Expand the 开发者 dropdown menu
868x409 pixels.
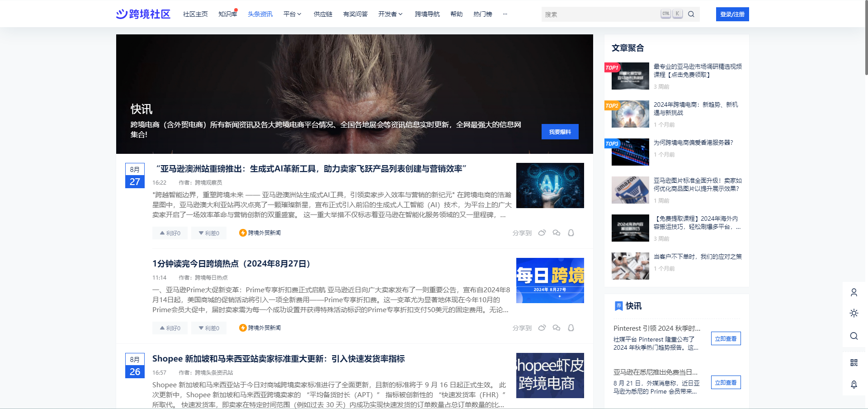pyautogui.click(x=391, y=14)
